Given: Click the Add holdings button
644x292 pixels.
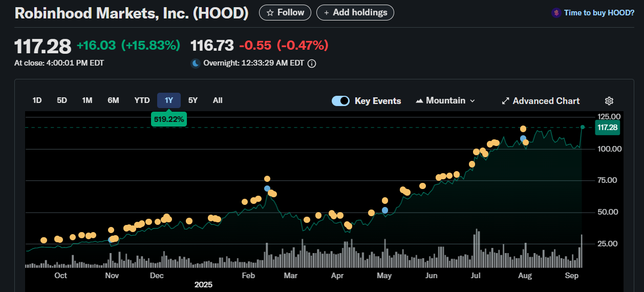Looking at the screenshot, I should click(355, 13).
